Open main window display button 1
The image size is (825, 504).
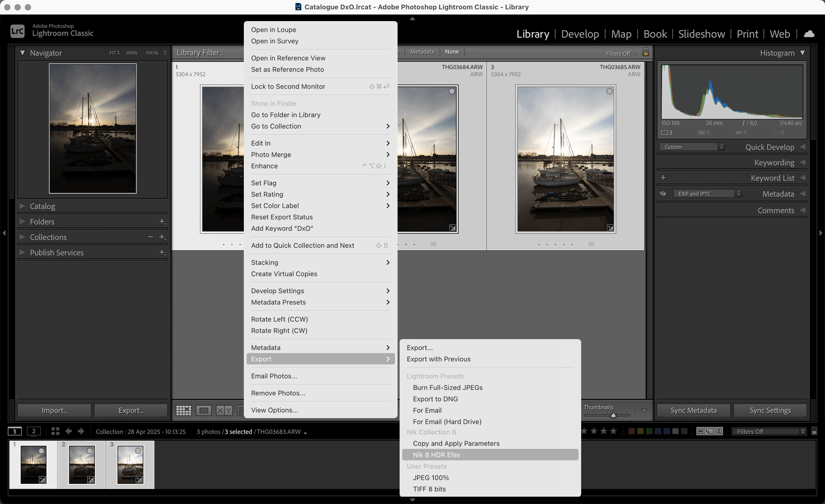pos(15,431)
